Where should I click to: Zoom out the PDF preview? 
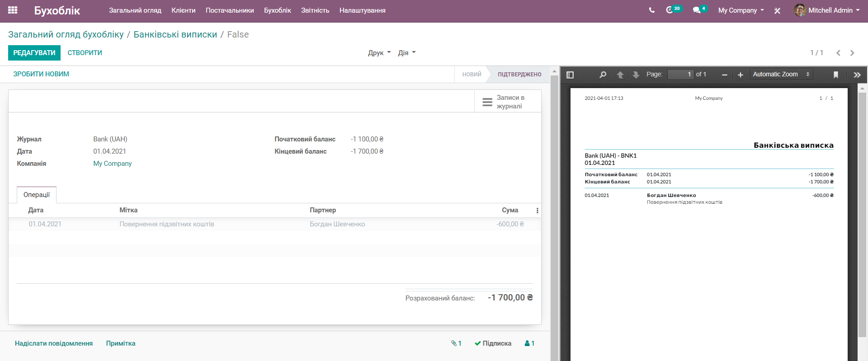click(725, 75)
